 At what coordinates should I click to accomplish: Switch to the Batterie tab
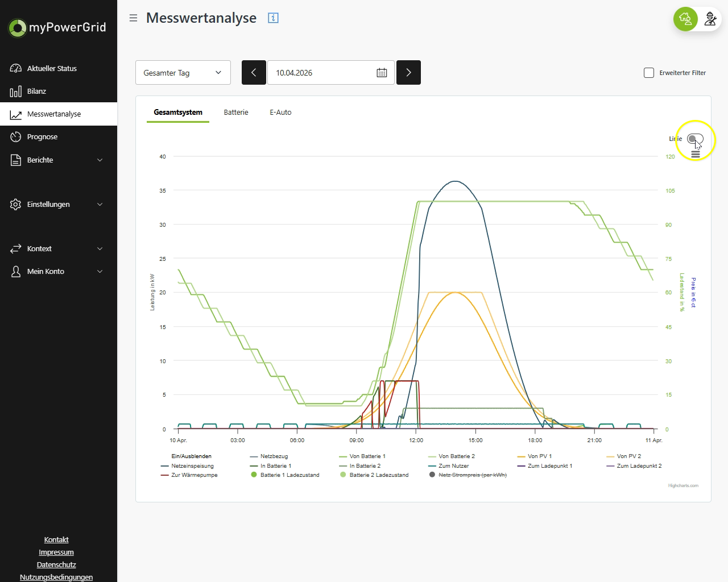click(x=236, y=113)
